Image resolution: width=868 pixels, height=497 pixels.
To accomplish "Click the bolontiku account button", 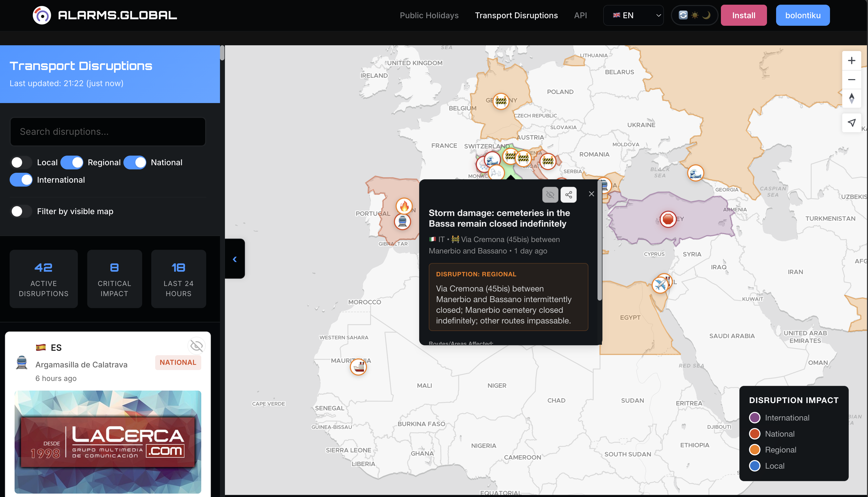I will pyautogui.click(x=803, y=15).
